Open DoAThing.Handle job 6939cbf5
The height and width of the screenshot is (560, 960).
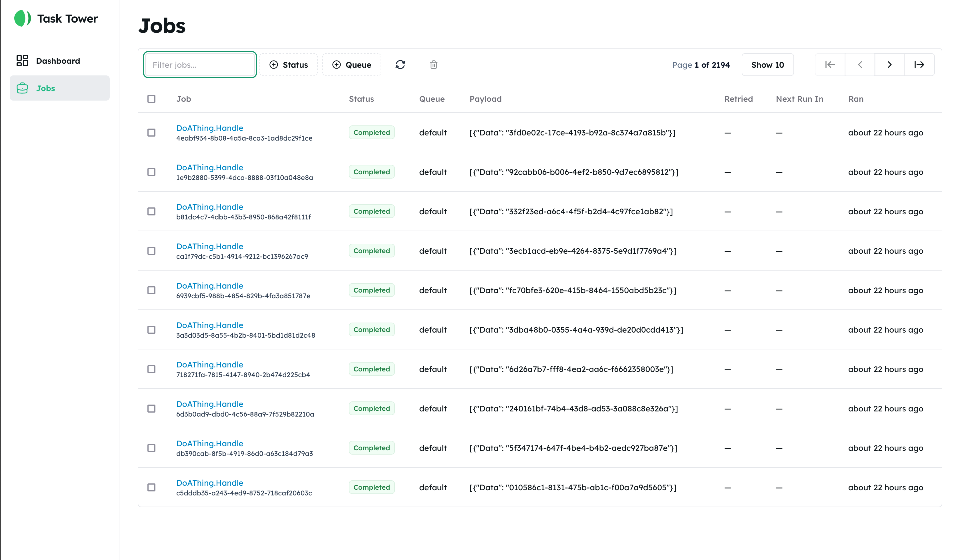pyautogui.click(x=209, y=286)
